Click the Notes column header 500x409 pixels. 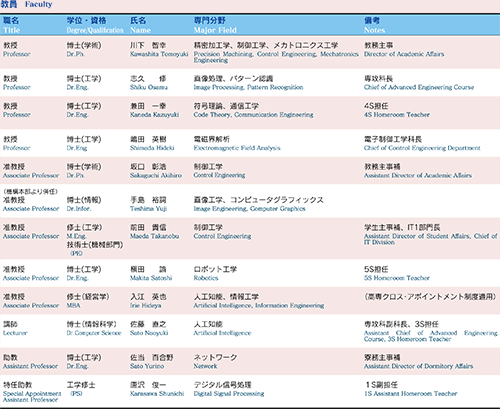click(374, 30)
